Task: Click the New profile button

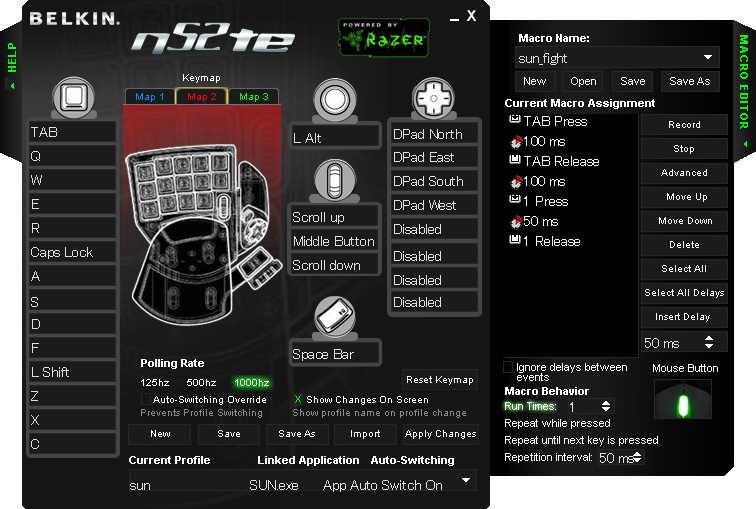Action: [160, 434]
